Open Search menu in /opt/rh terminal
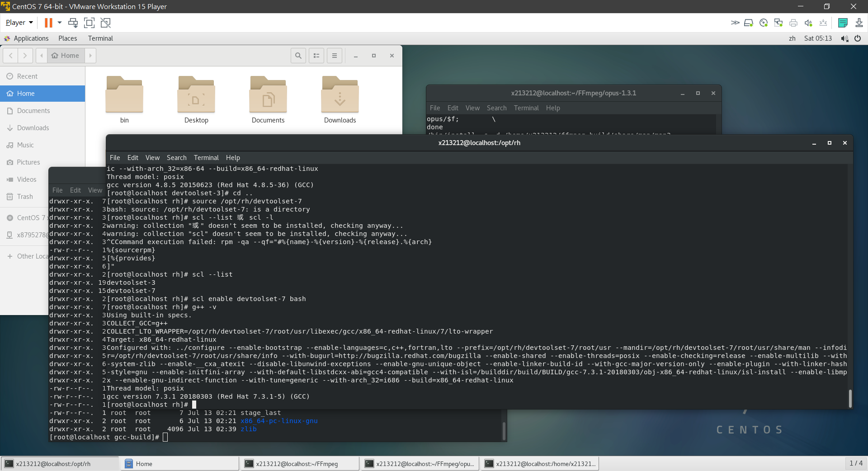 point(176,158)
